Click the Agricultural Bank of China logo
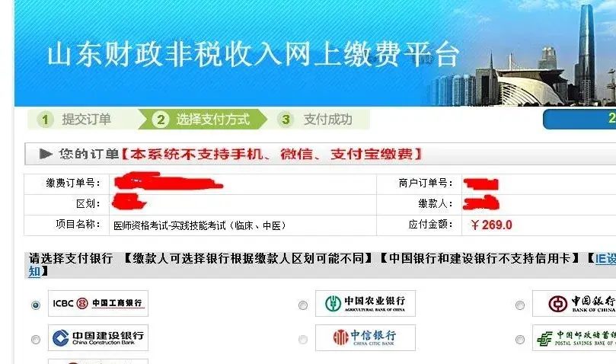Screen dimensions: 616x364 365,303
